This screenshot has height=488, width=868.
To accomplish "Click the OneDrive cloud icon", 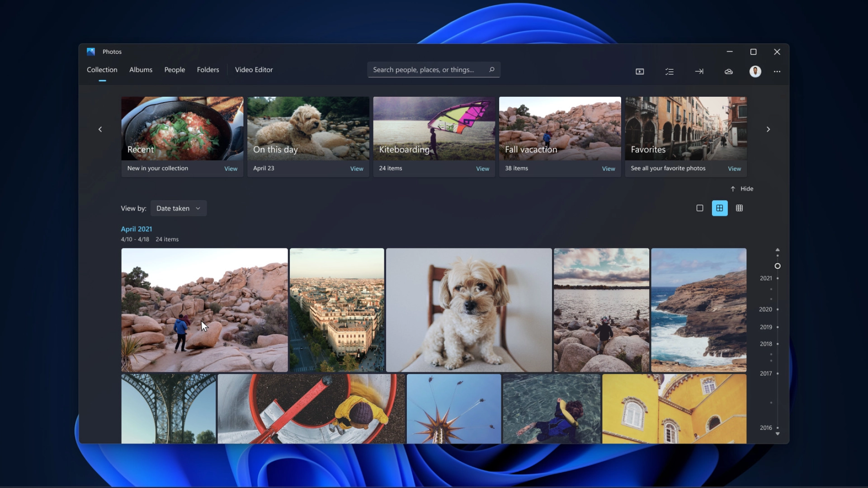I will click(729, 71).
